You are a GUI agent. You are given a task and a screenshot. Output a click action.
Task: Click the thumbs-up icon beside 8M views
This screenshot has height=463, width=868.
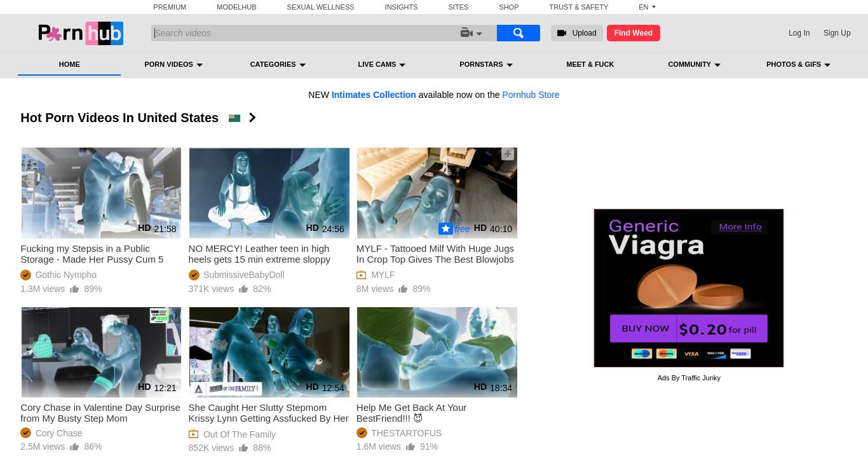[x=403, y=289]
